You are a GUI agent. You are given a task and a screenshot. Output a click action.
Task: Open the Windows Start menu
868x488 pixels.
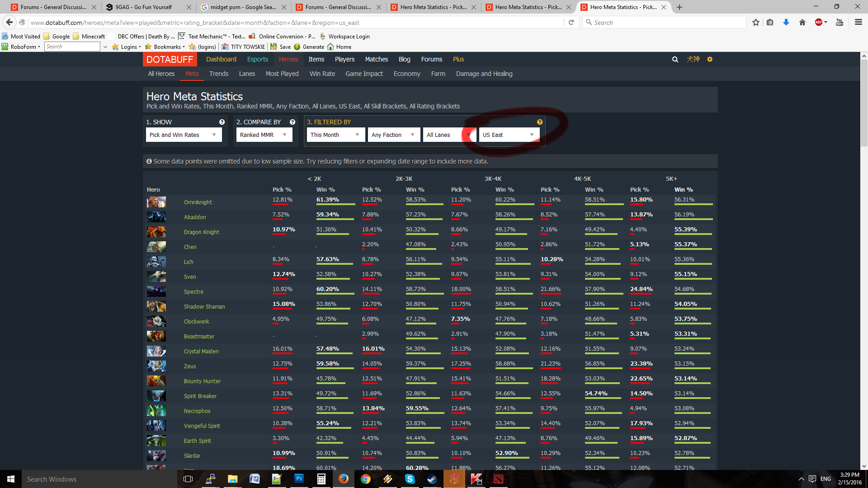click(x=11, y=479)
